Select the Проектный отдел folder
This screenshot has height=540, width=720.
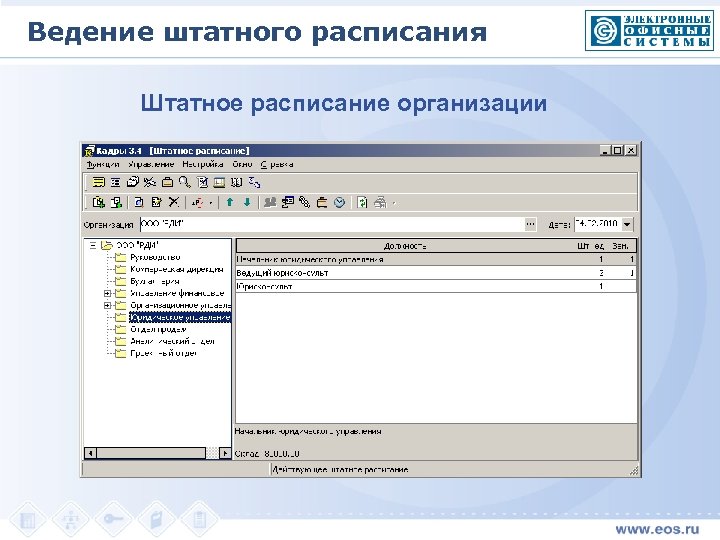(163, 353)
